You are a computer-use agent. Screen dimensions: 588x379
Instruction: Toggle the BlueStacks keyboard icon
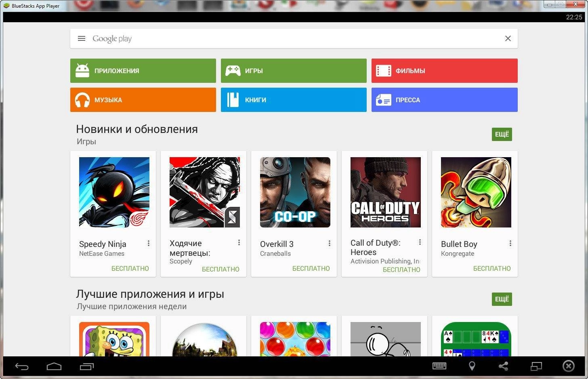tap(439, 366)
